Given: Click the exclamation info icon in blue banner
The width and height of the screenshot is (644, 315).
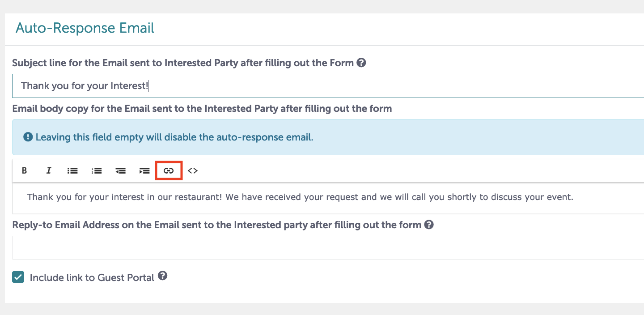Looking at the screenshot, I should 28,137.
